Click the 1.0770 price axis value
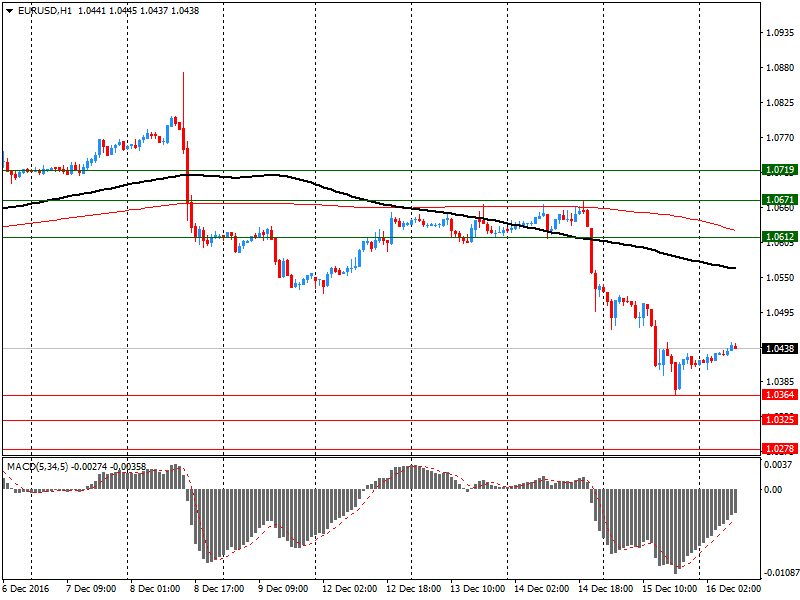Viewport: 800px width, 600px height. (781, 138)
